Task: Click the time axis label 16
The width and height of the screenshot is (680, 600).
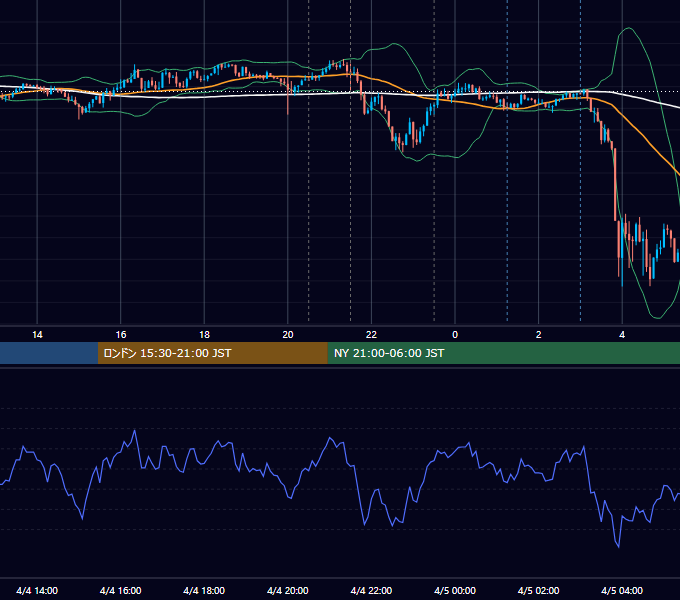Action: pyautogui.click(x=121, y=335)
